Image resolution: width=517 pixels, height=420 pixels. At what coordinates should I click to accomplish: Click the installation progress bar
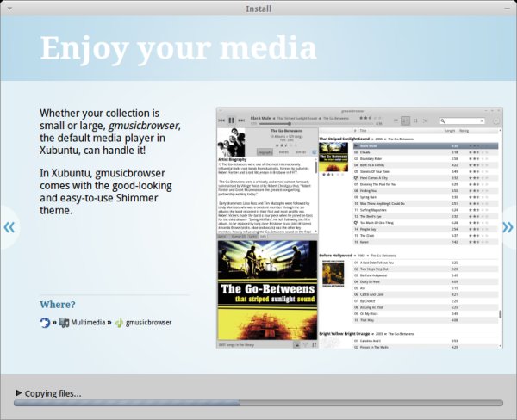[x=258, y=403]
